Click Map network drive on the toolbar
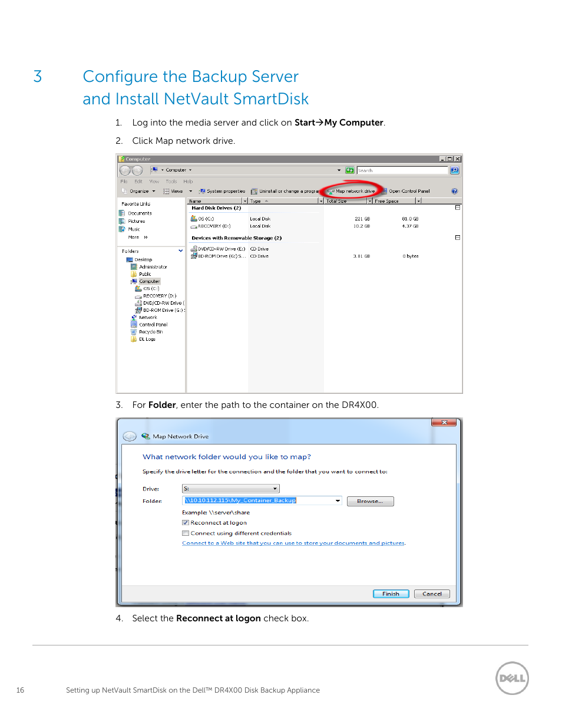Image resolution: width=562 pixels, height=728 pixels. (x=352, y=191)
